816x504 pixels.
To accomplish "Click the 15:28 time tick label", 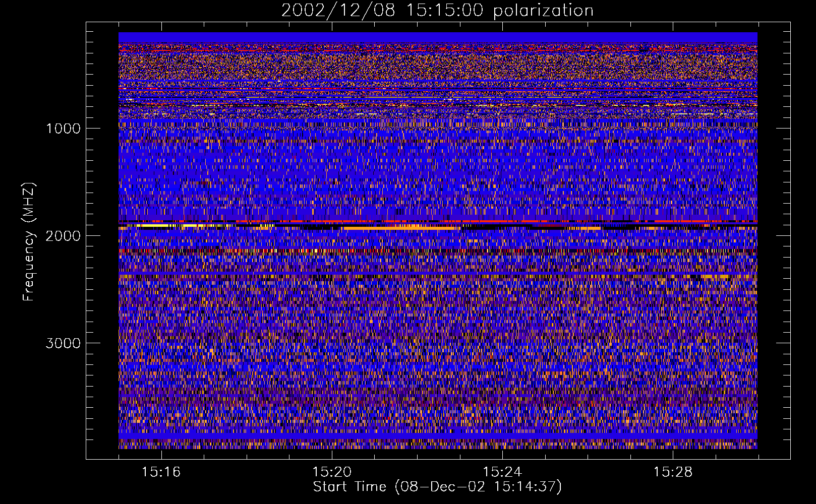I will tap(673, 472).
